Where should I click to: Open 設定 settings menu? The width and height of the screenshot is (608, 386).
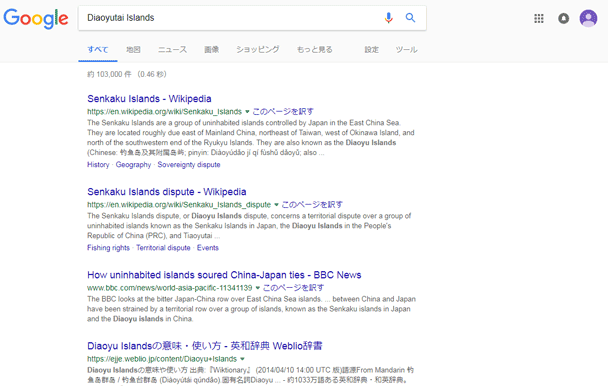click(x=371, y=50)
